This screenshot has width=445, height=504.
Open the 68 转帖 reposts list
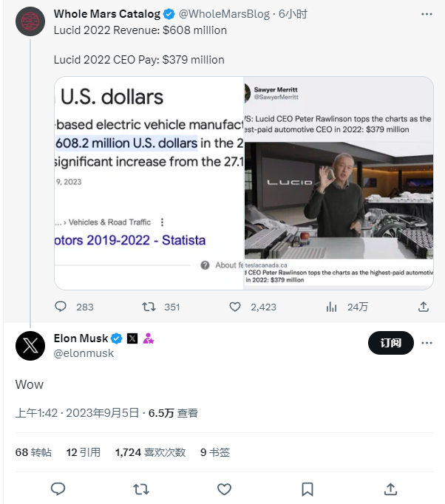(33, 452)
